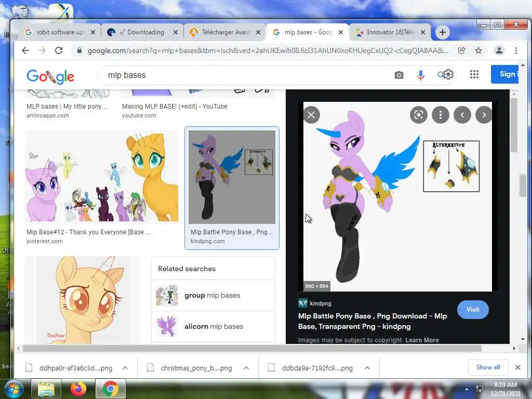Click the preview panel vertical scrollbar
This screenshot has height=399, width=532.
tap(514, 125)
